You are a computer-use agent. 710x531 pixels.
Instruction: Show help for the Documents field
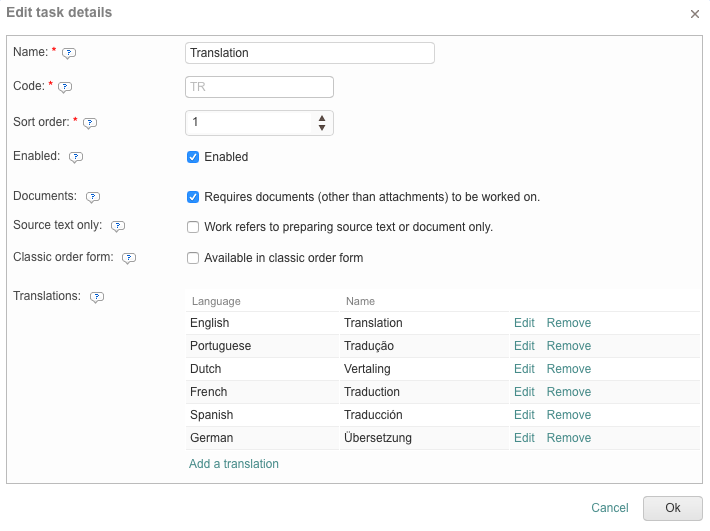coord(93,198)
